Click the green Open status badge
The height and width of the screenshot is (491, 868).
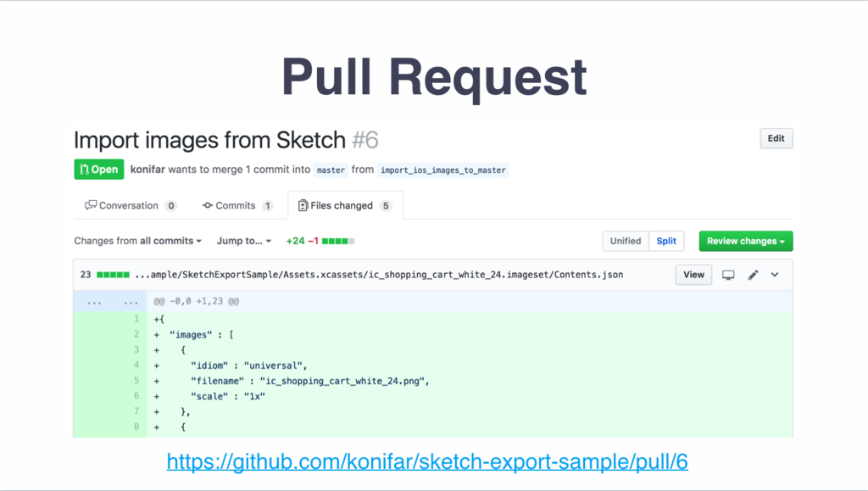(99, 170)
